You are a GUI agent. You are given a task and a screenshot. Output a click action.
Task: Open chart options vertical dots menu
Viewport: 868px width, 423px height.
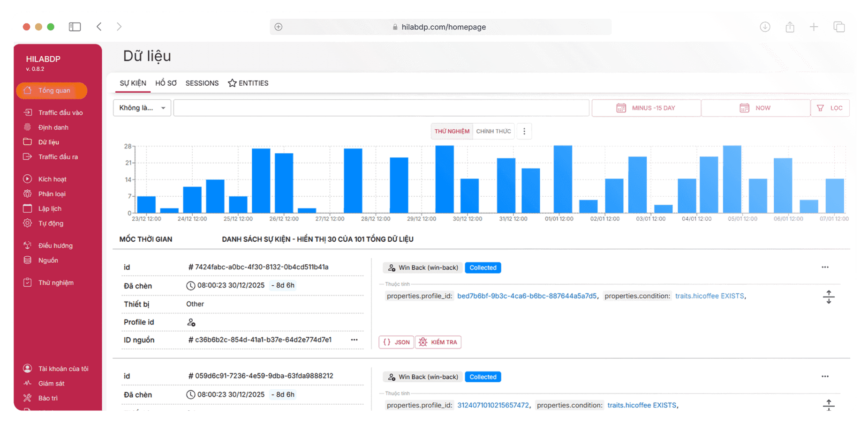pos(524,131)
